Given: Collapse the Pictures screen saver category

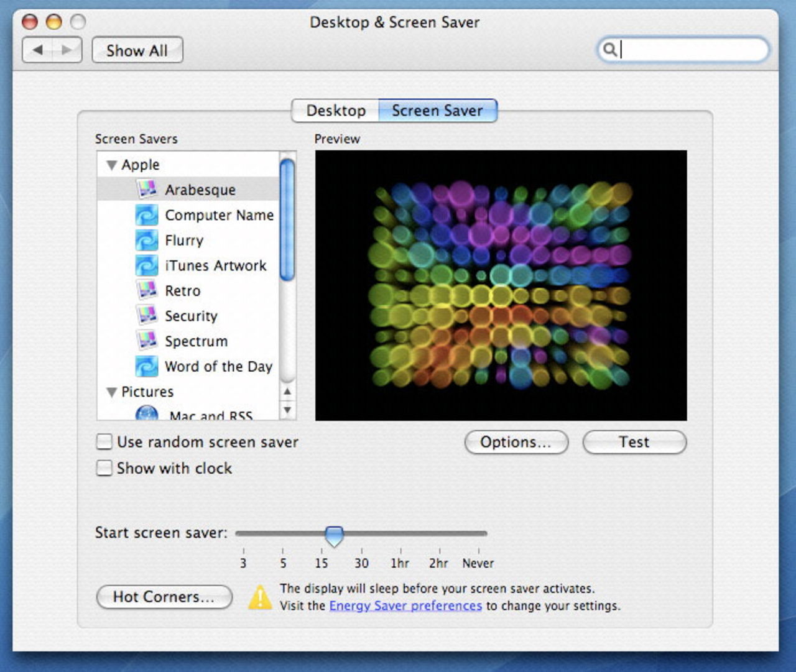Looking at the screenshot, I should point(111,392).
